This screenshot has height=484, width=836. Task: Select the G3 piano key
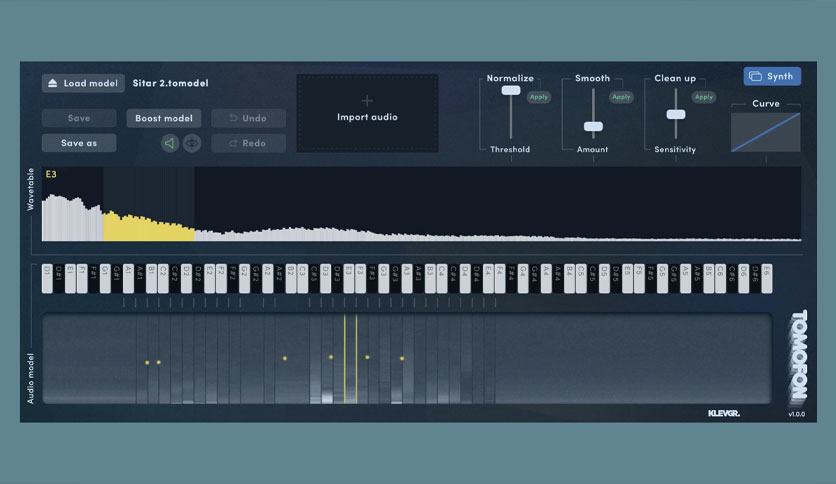click(x=383, y=278)
